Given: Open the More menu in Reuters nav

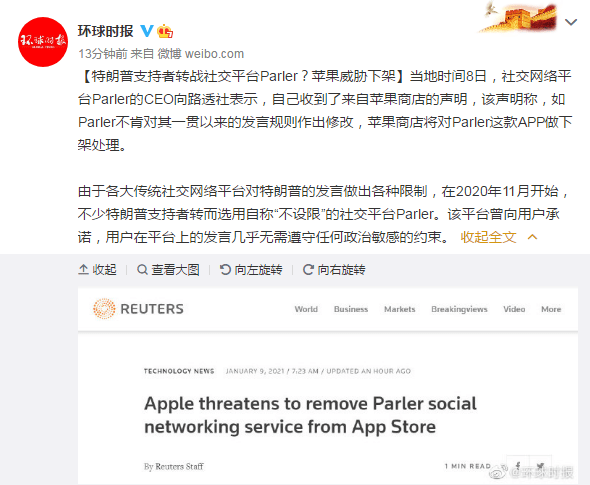Looking at the screenshot, I should click(551, 309).
